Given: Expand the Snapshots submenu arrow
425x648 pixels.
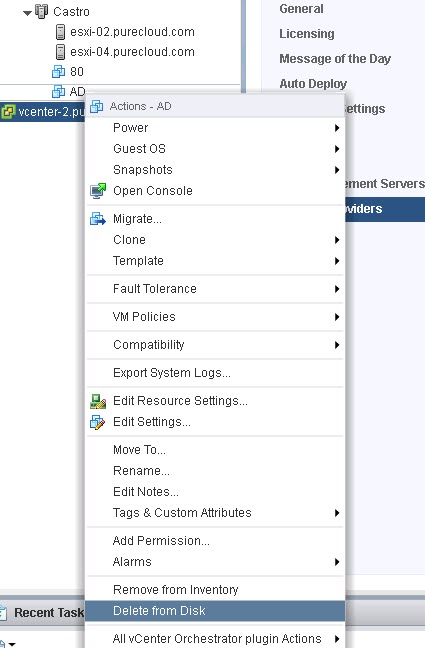Looking at the screenshot, I should (x=337, y=170).
